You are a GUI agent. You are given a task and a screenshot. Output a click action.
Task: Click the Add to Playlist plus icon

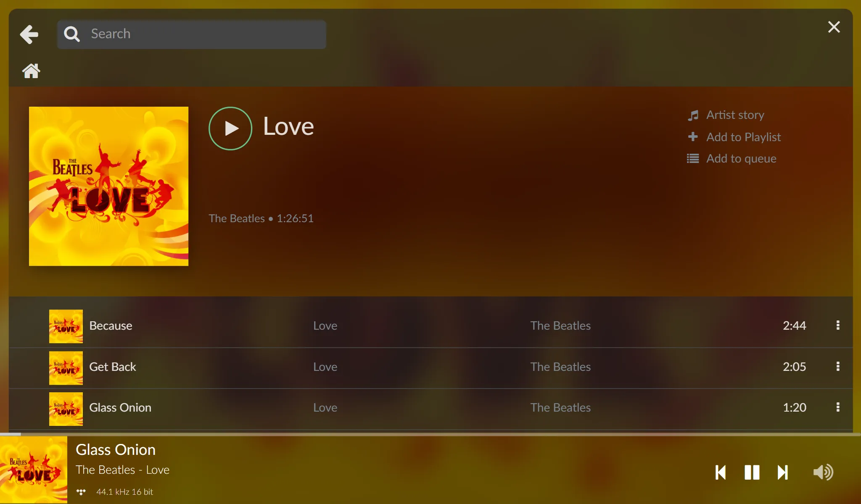click(694, 136)
